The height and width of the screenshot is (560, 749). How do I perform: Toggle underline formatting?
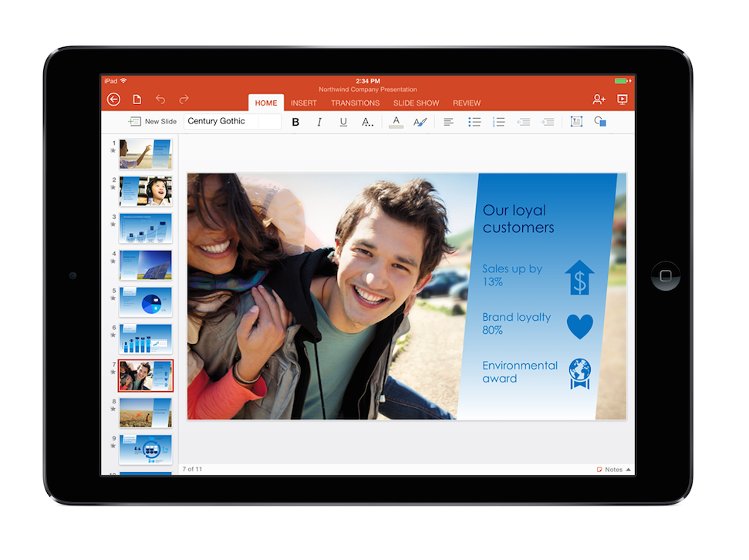tap(343, 122)
